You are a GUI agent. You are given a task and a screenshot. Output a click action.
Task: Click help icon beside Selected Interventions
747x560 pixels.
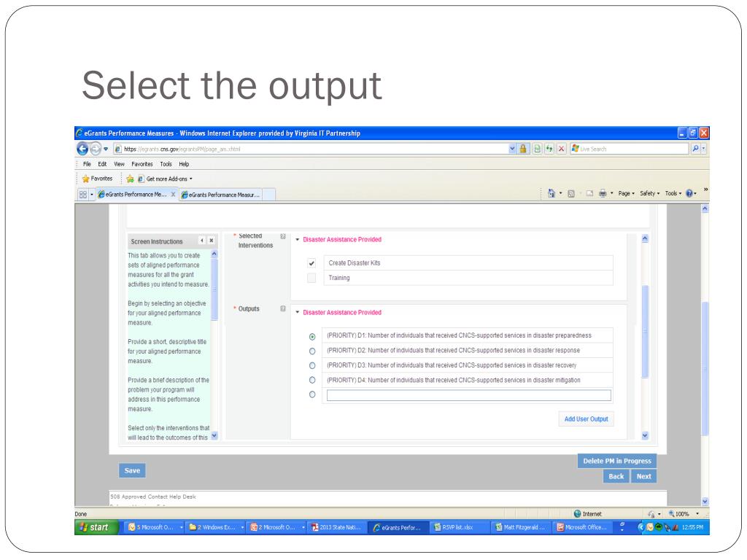283,237
